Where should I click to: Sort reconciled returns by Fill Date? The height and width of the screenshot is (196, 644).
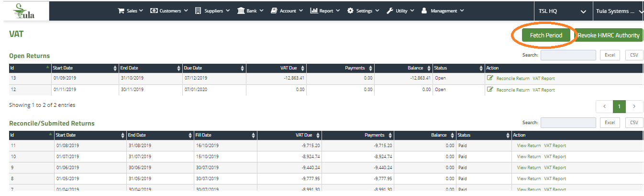click(225, 135)
